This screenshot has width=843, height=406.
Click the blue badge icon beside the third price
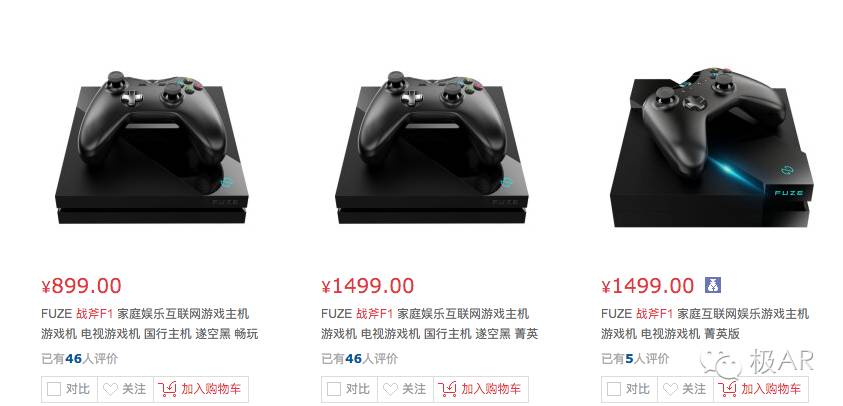pos(712,285)
